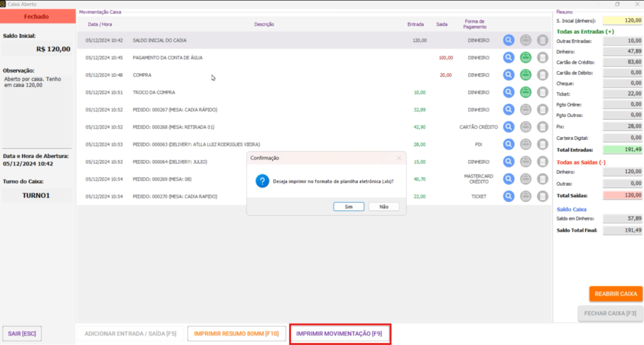Close the Confirmação dialog with X
Screen dimensions: 644x345
399,158
